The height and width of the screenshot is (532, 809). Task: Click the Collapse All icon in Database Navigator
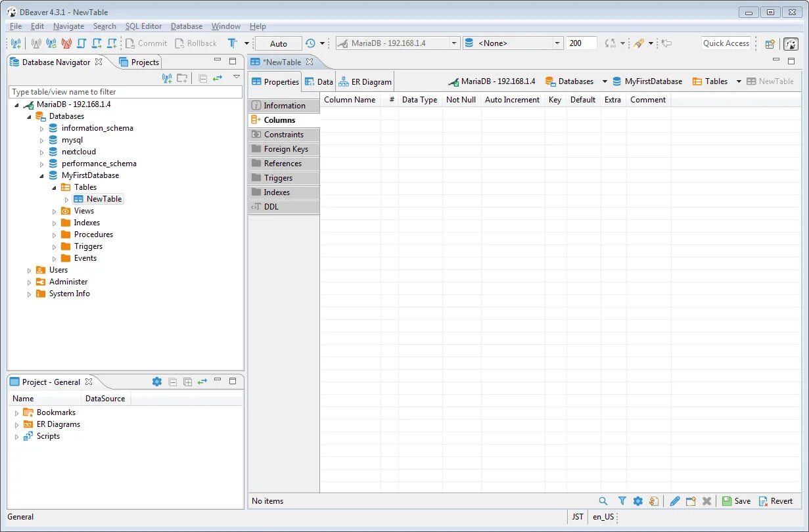coord(202,78)
